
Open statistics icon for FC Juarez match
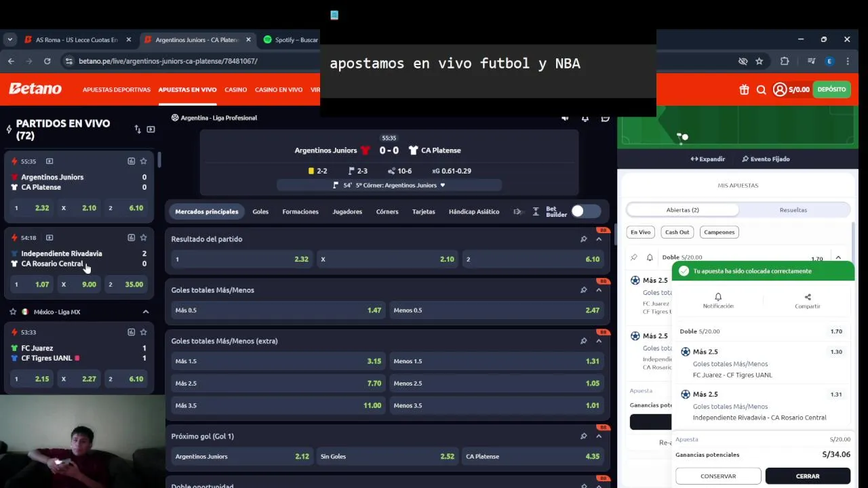pos(131,332)
